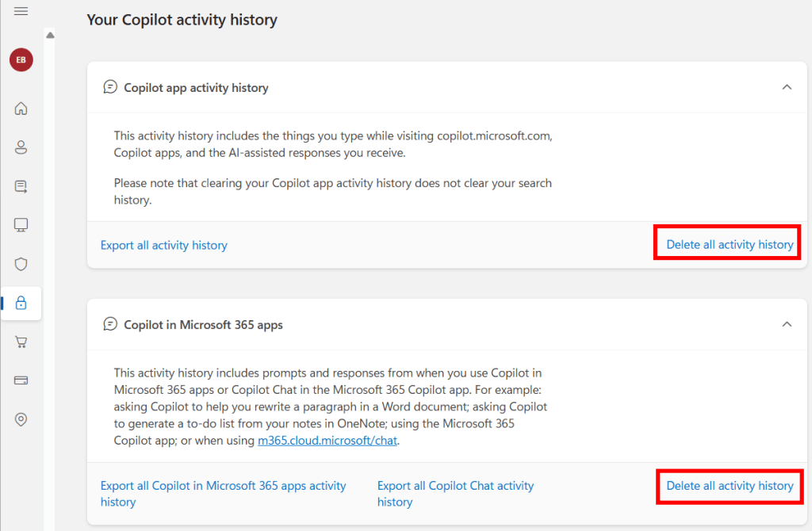812x531 pixels.
Task: Select the Privacy lock icon
Action: (x=21, y=303)
